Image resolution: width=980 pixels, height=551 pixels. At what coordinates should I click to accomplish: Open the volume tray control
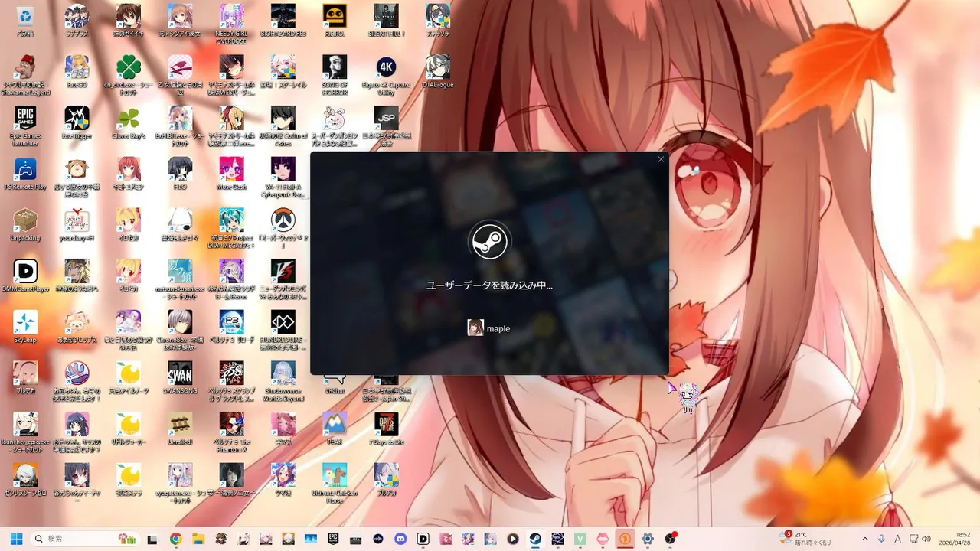pos(927,539)
